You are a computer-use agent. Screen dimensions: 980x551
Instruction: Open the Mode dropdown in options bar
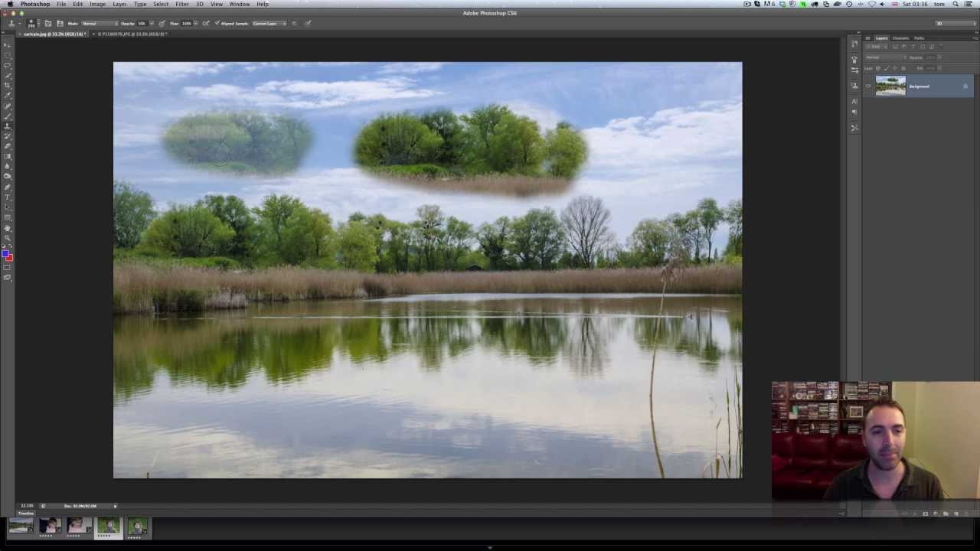(x=100, y=23)
